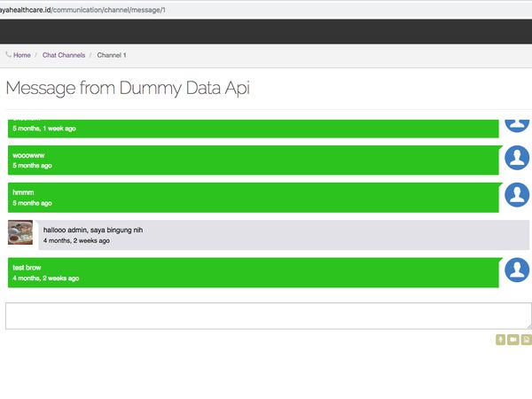Click the 'Message from Dummy Data Api' heading
This screenshot has width=532, height=399.
click(x=128, y=88)
